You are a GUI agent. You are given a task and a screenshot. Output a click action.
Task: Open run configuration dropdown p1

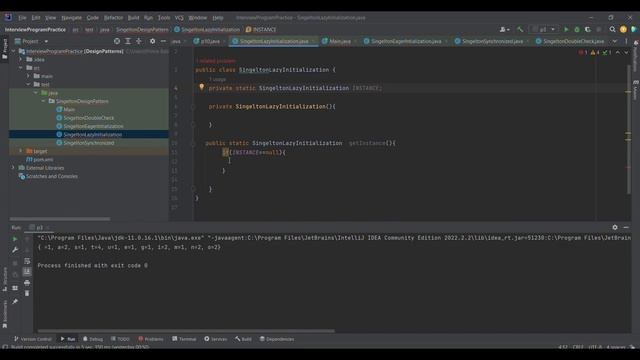[543, 29]
